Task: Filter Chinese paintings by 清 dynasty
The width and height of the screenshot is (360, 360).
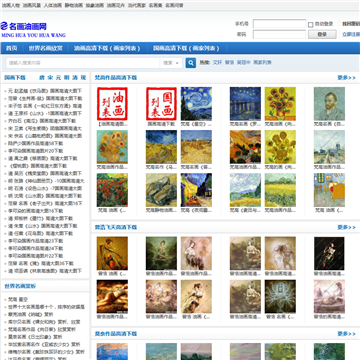Action: tap(75, 78)
